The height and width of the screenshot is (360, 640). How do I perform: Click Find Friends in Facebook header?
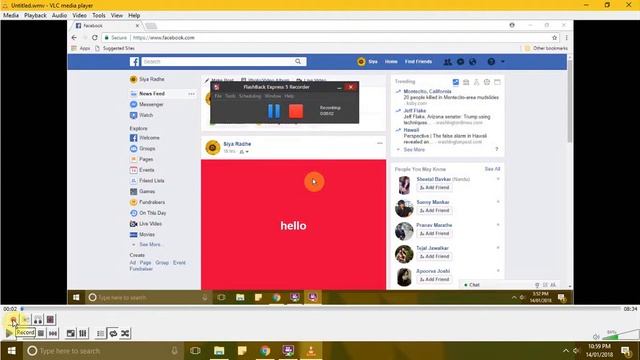[x=418, y=62]
